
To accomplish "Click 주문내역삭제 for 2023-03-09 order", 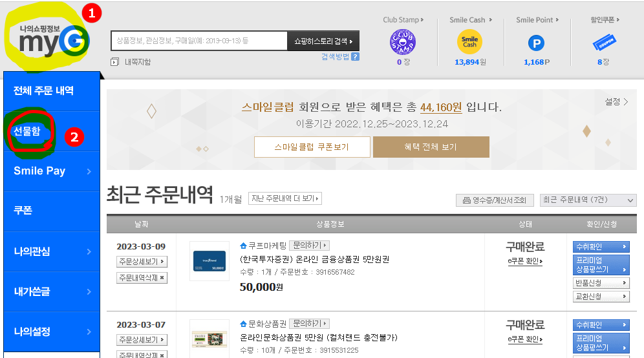I will pyautogui.click(x=142, y=278).
